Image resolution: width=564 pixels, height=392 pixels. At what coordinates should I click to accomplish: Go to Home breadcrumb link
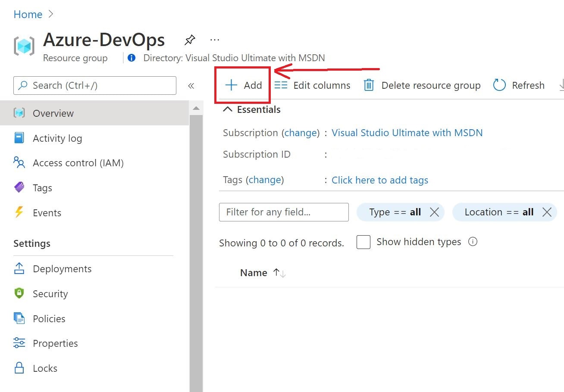(x=28, y=14)
